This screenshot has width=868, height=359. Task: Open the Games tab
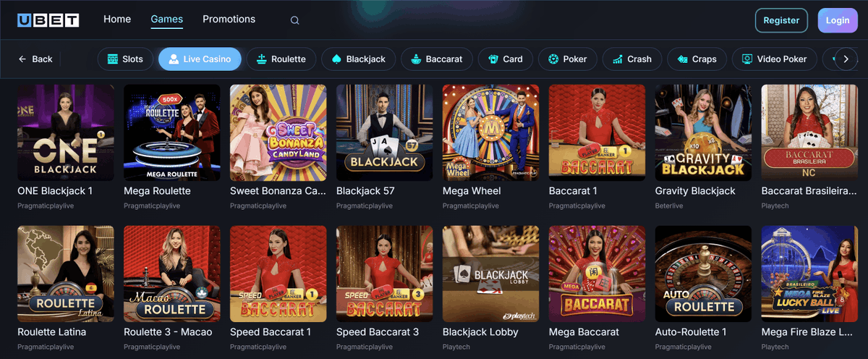click(x=167, y=20)
